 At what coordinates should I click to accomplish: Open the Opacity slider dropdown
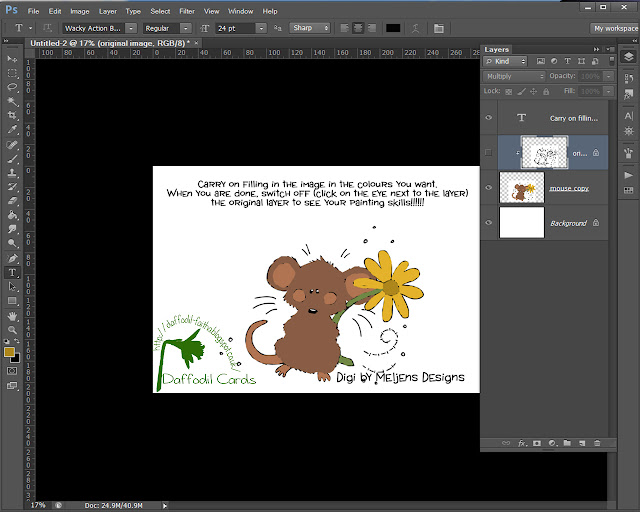609,76
